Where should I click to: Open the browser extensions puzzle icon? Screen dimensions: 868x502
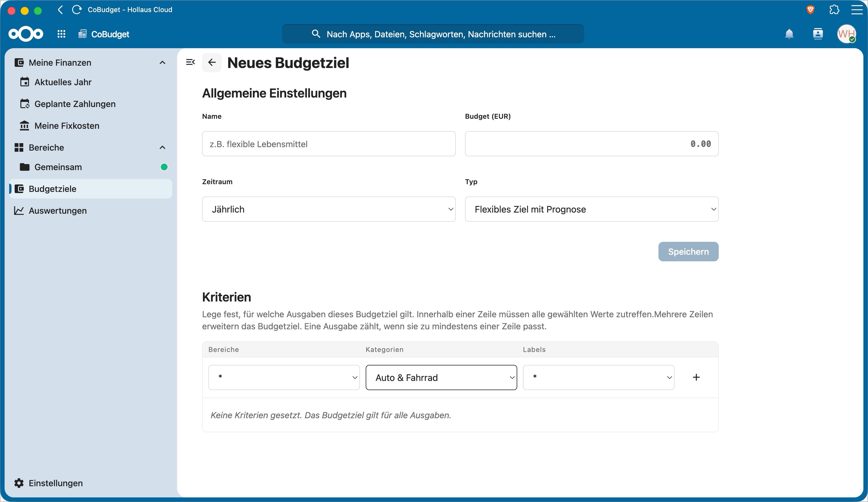click(x=834, y=10)
